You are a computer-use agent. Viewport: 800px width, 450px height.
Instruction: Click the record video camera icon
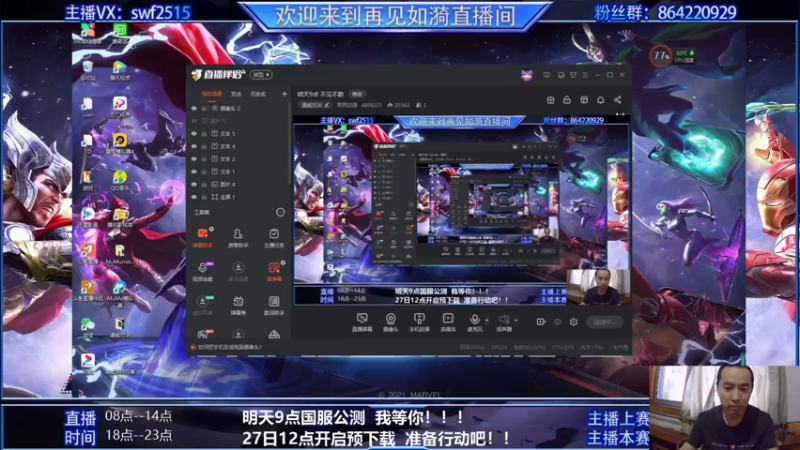click(541, 322)
